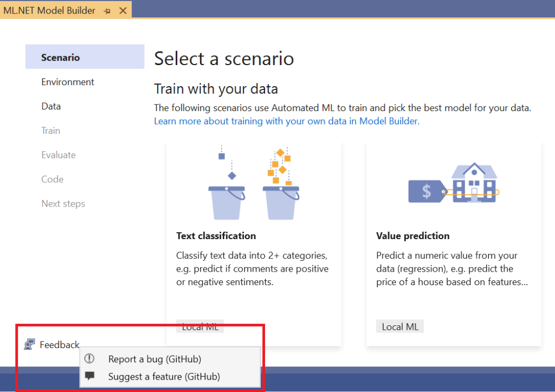The width and height of the screenshot is (555, 392).
Task: Pin the ML.NET Model Builder tab
Action: 107,11
